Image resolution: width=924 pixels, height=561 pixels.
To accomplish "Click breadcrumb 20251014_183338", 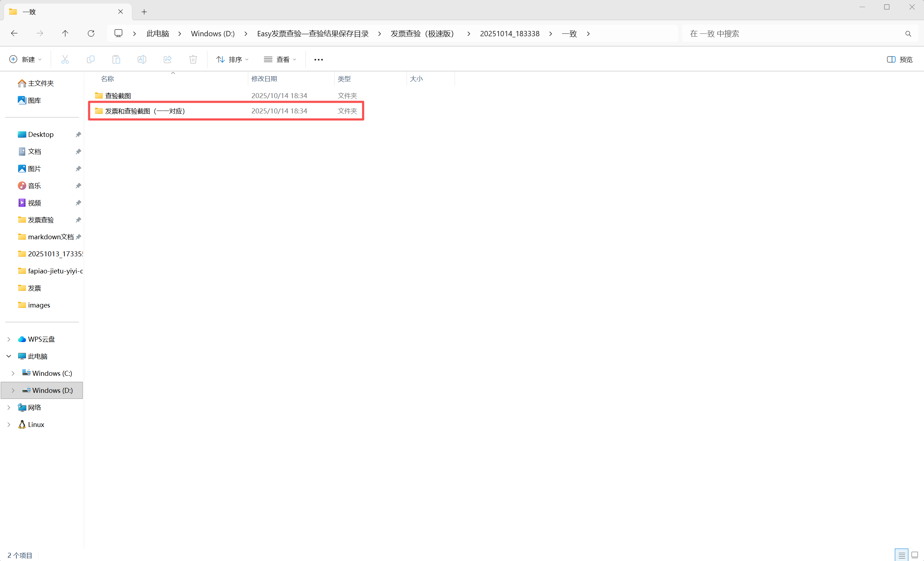I will pos(509,33).
